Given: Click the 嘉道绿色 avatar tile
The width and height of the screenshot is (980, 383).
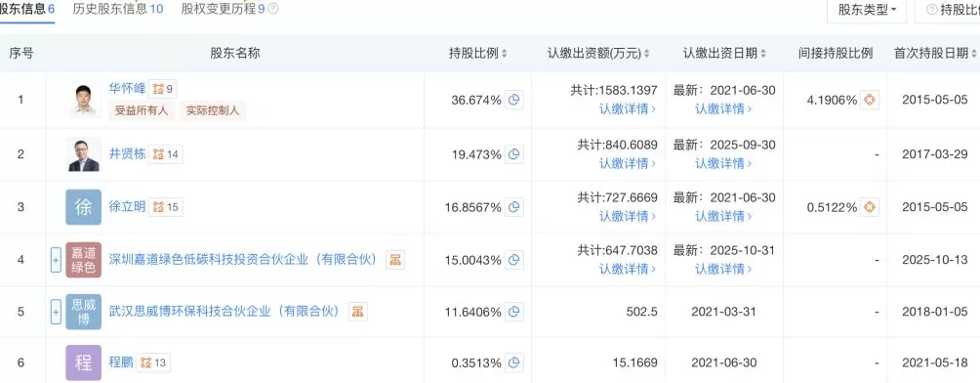Looking at the screenshot, I should 83,260.
